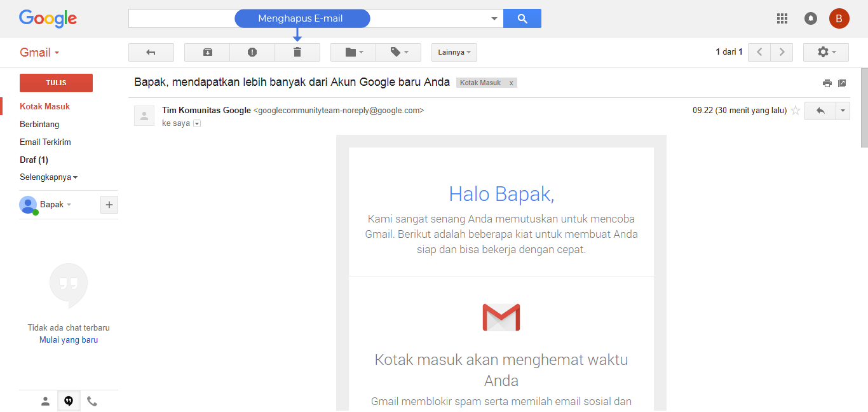
Task: Open Email Terkirim folder
Action: click(45, 142)
